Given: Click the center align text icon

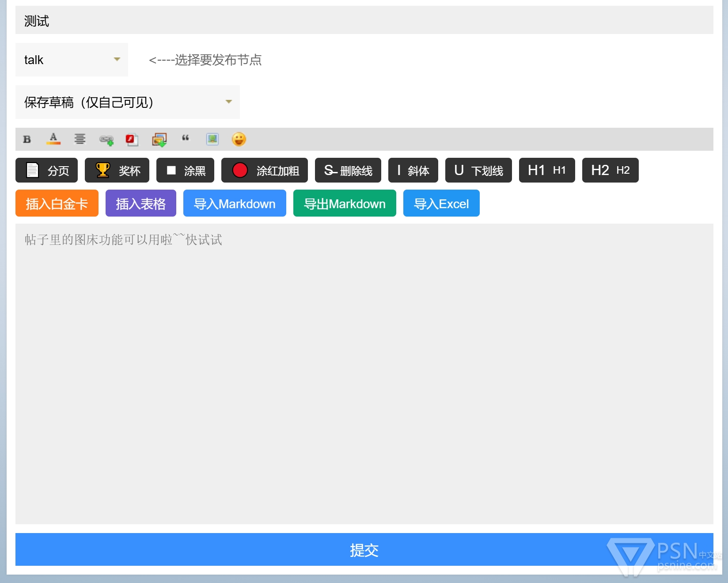Looking at the screenshot, I should (x=80, y=139).
